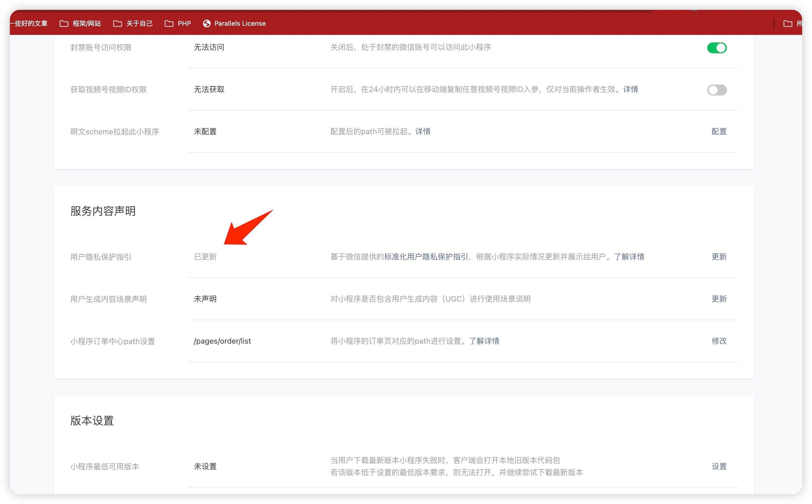Select the 已更新 status text

(x=205, y=257)
